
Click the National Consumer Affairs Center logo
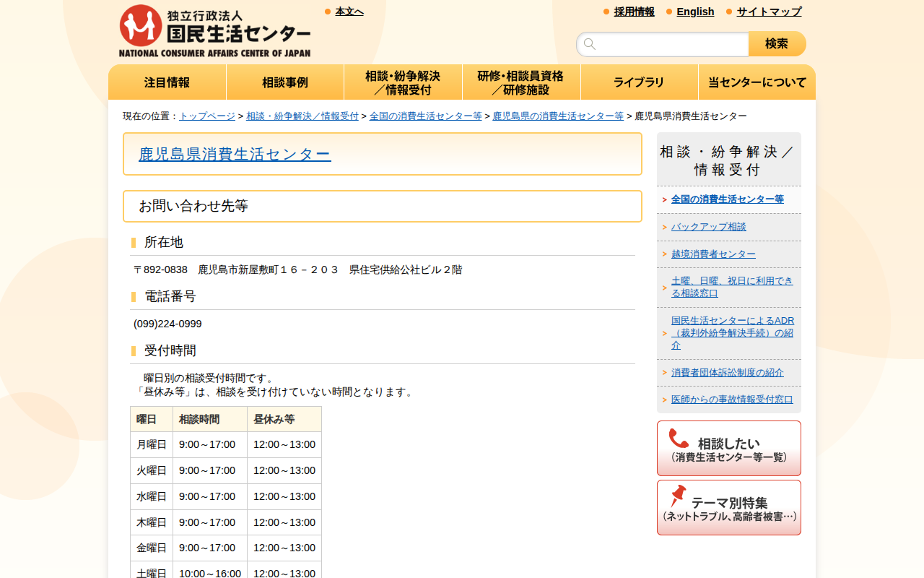click(214, 31)
